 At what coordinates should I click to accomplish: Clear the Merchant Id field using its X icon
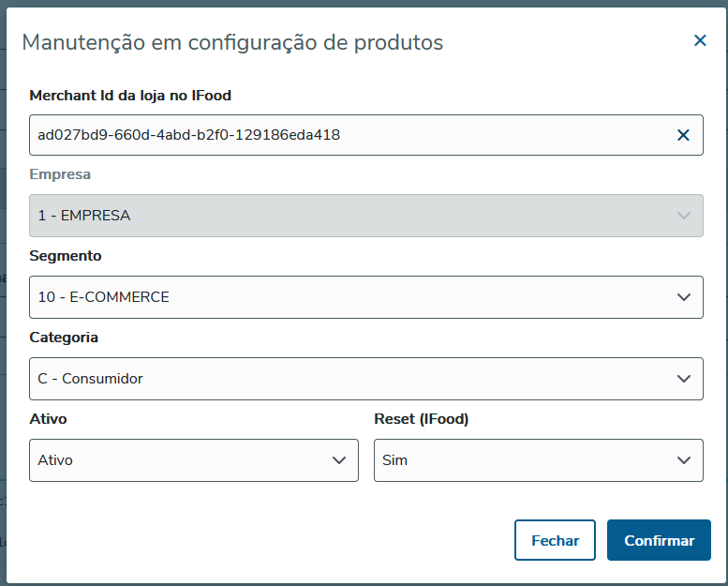click(x=683, y=135)
